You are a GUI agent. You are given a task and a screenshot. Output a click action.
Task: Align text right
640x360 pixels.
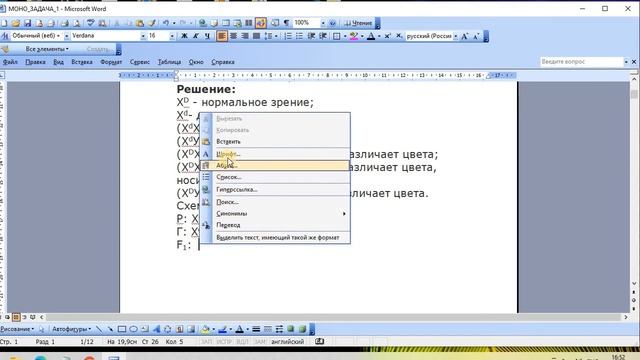245,36
